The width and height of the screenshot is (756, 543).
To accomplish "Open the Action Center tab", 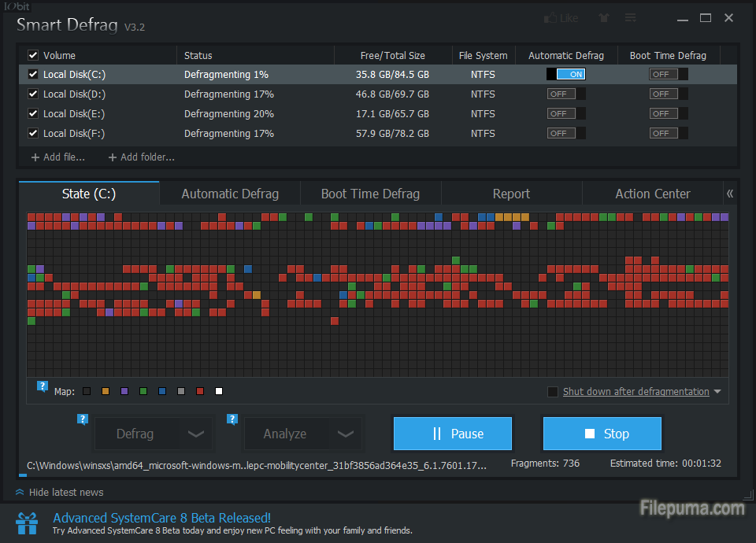I will (x=652, y=194).
